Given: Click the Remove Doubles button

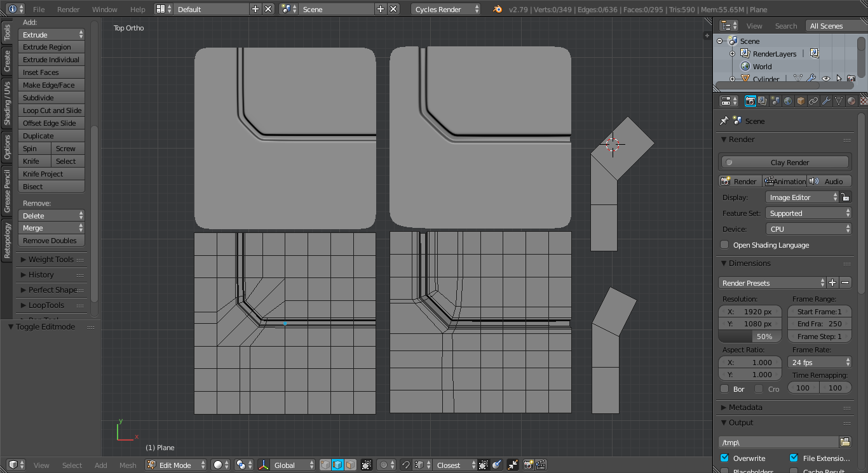Looking at the screenshot, I should 51,241.
